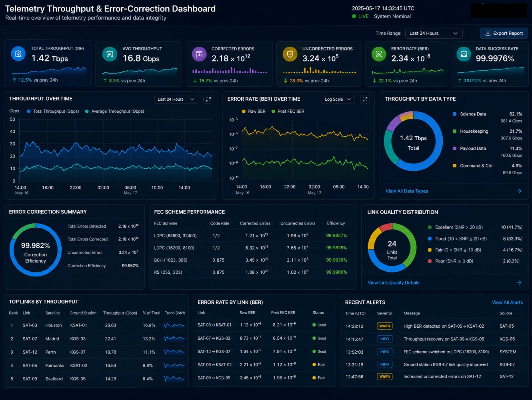Open the View All Alerts link

pos(507,302)
